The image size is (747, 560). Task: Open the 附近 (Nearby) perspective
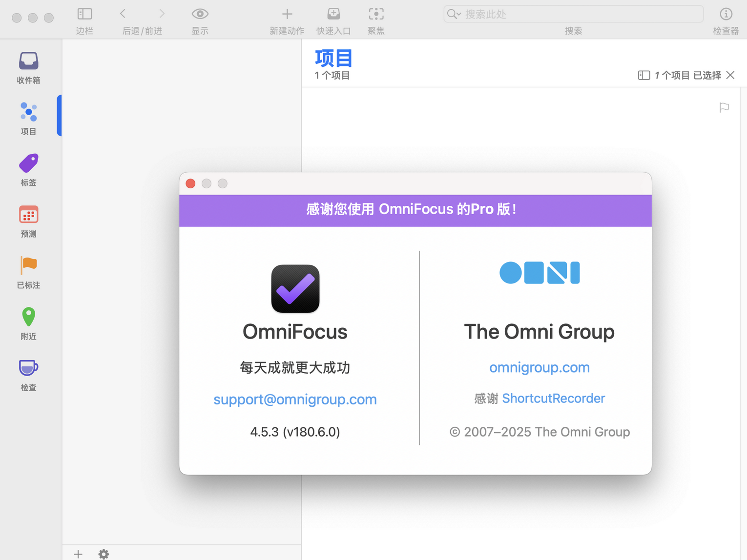tap(28, 324)
